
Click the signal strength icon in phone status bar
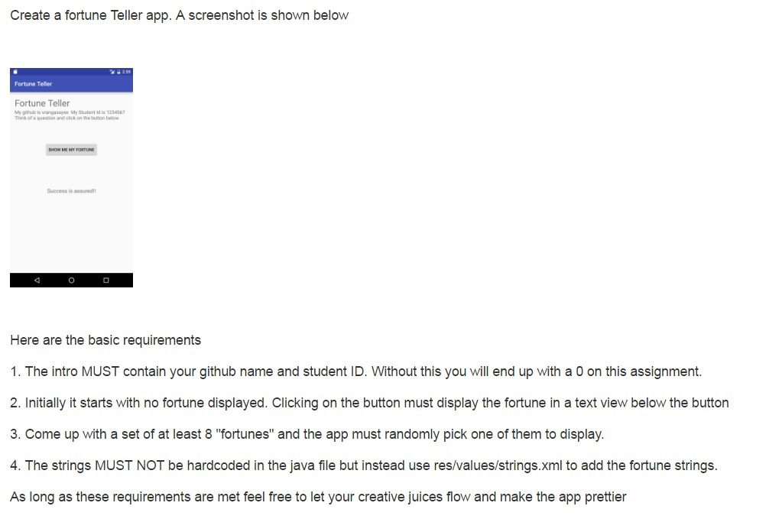tap(112, 72)
